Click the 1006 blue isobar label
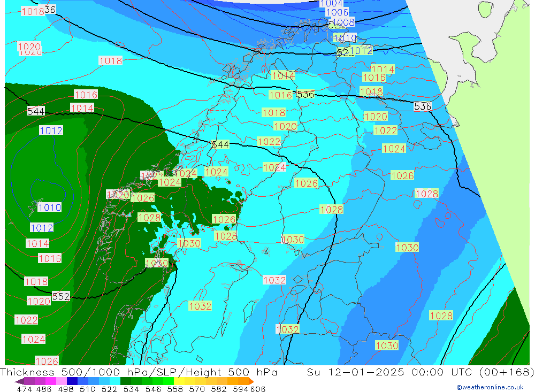 tap(337, 13)
